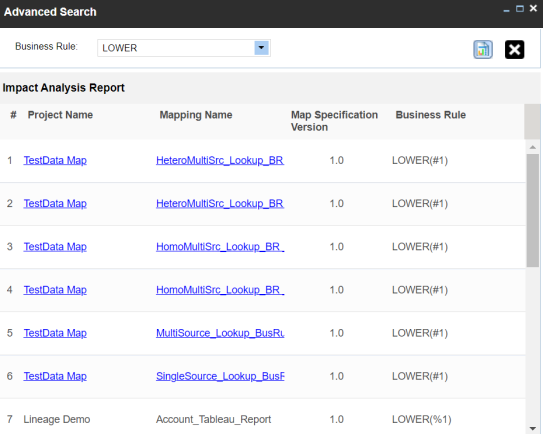Open HomoMultiSrc_Lookup_BR mapping in row 3
Viewport: 543px width, 434px height.
(x=220, y=247)
